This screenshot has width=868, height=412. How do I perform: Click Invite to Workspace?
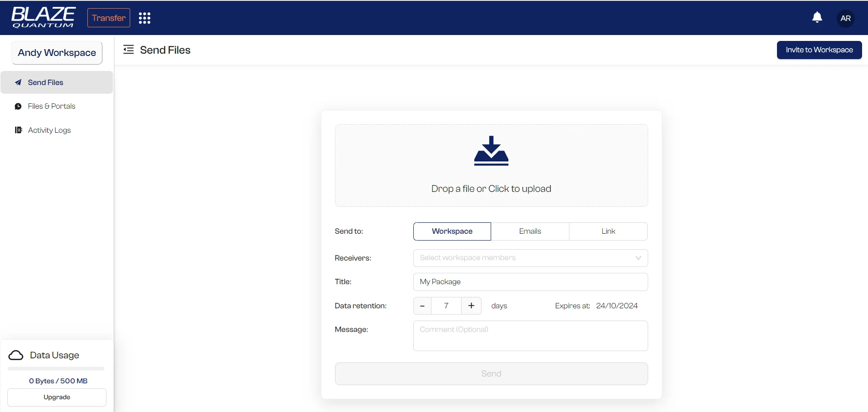(x=820, y=50)
